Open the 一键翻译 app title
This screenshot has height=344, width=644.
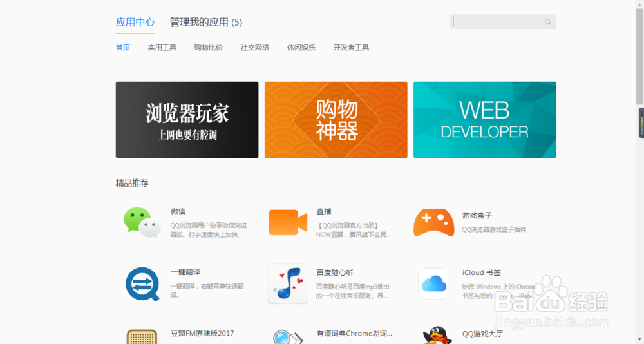tap(185, 272)
